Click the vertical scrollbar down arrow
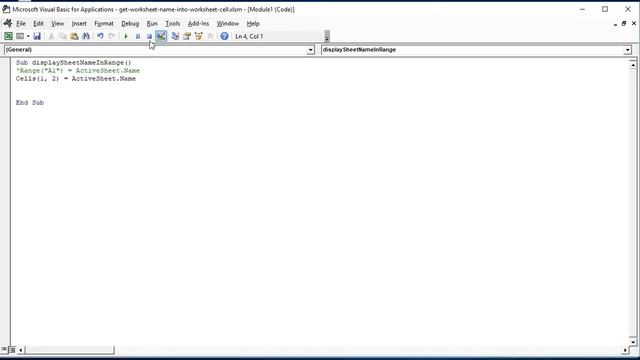This screenshot has height=360, width=640. [633, 342]
